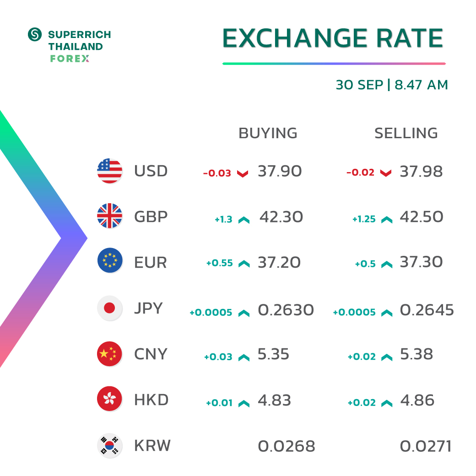Click the 30 SEP 8.47 AM timestamp
Screen dimensions: 476x476
(392, 85)
